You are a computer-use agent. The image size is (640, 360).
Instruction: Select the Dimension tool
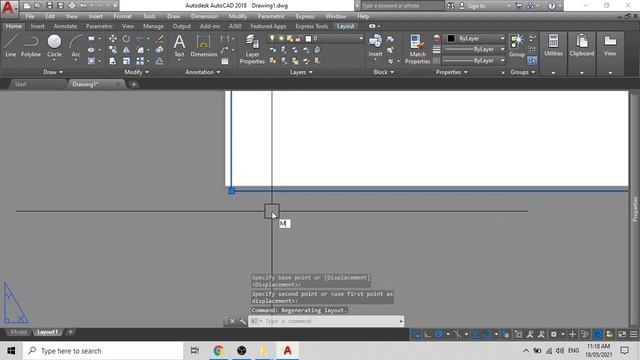203,46
